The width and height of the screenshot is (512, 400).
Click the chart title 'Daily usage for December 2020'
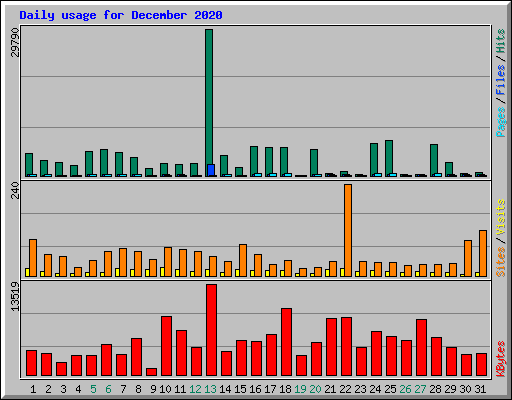(121, 15)
